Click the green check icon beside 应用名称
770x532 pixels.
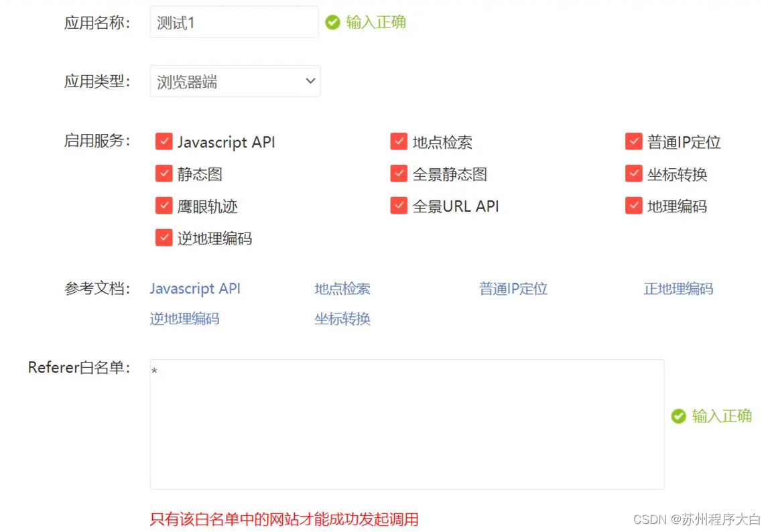point(332,22)
